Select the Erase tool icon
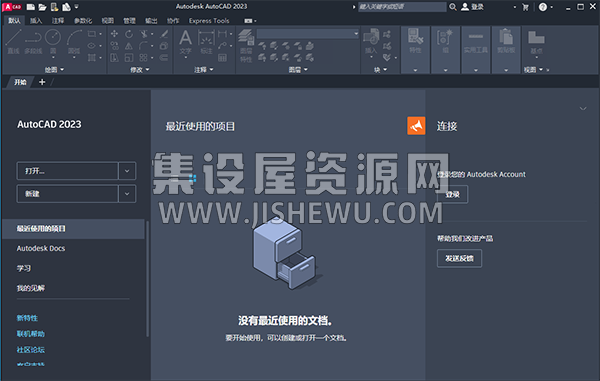Image resolution: width=600 pixels, height=381 pixels. [164, 34]
